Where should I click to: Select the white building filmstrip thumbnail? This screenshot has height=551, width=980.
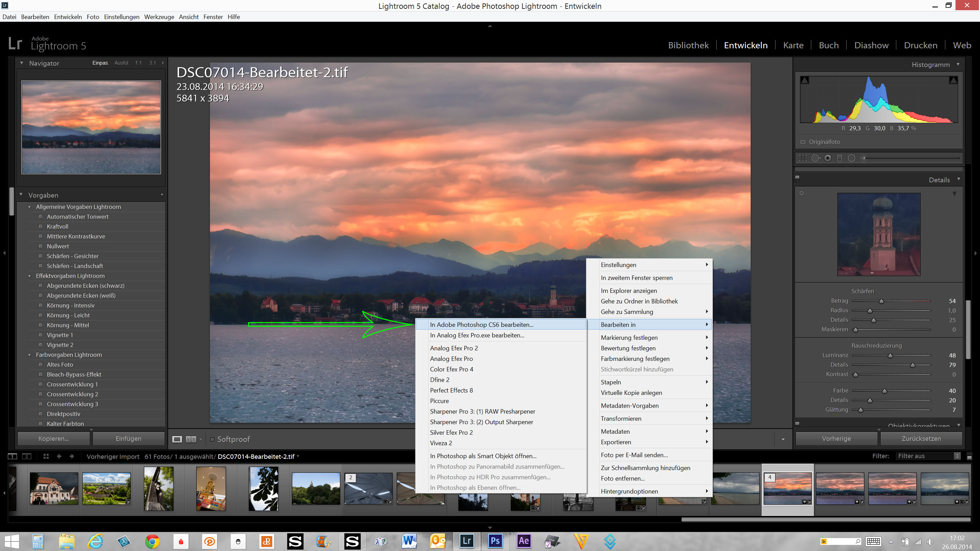(x=54, y=488)
